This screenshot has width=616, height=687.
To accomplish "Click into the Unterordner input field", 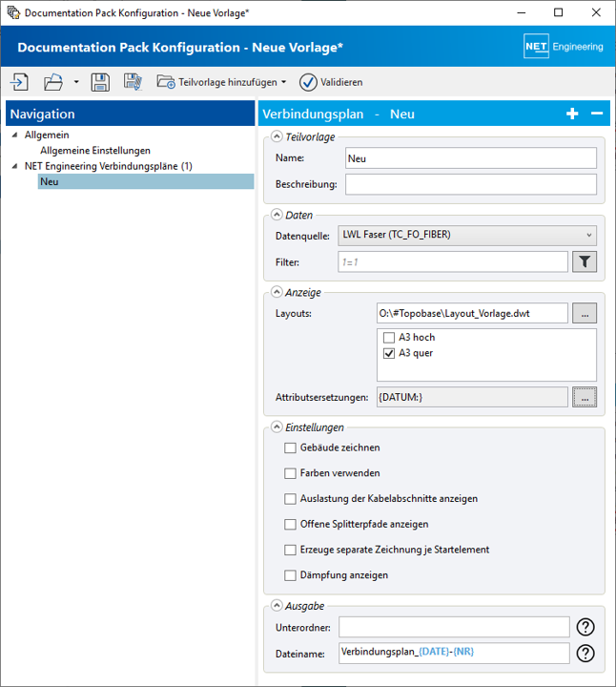I will point(454,627).
